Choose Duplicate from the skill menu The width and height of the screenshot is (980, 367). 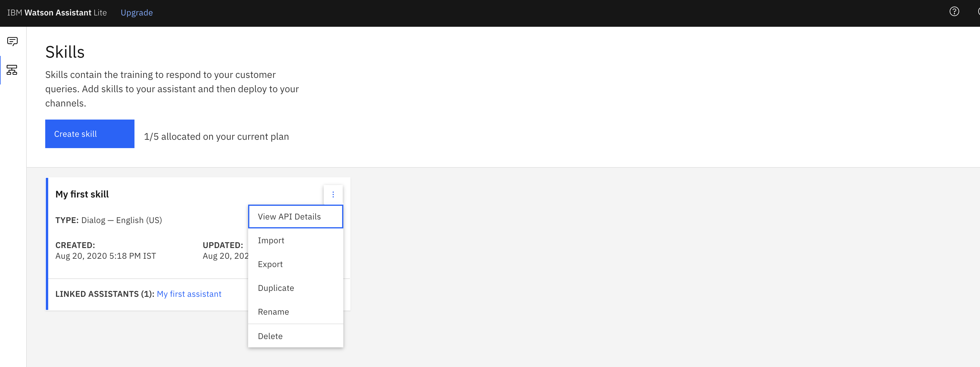coord(296,288)
